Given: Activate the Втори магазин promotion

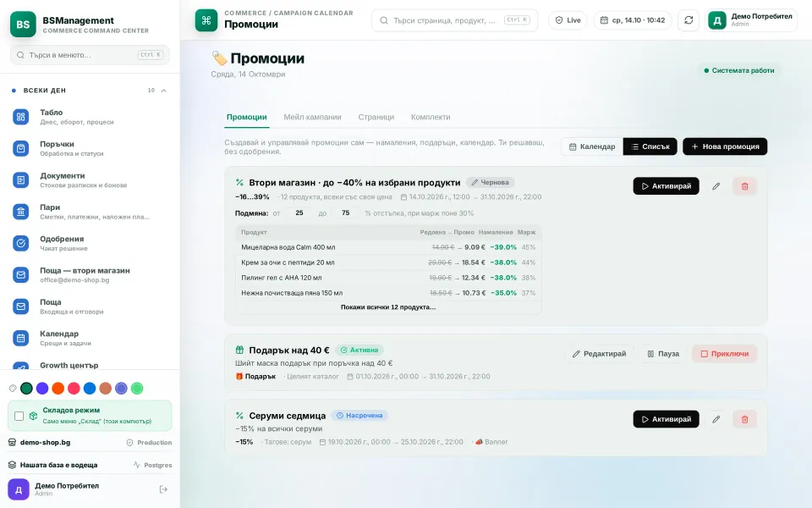Looking at the screenshot, I should click(666, 186).
